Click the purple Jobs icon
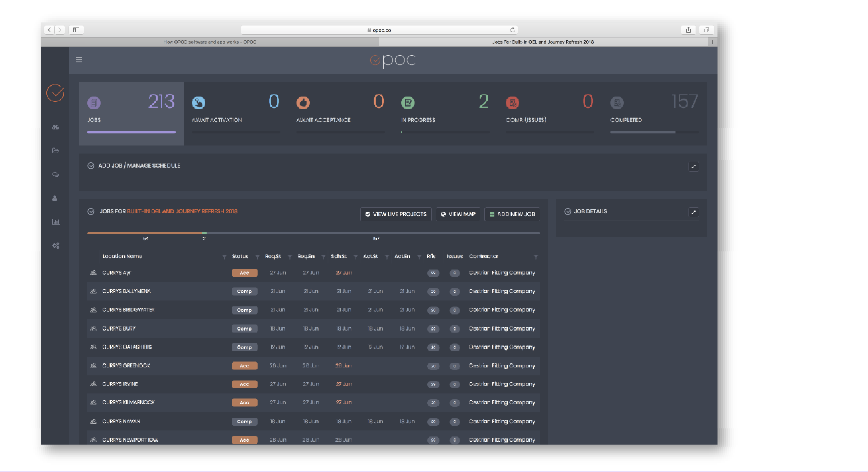868x472 pixels. tap(94, 103)
